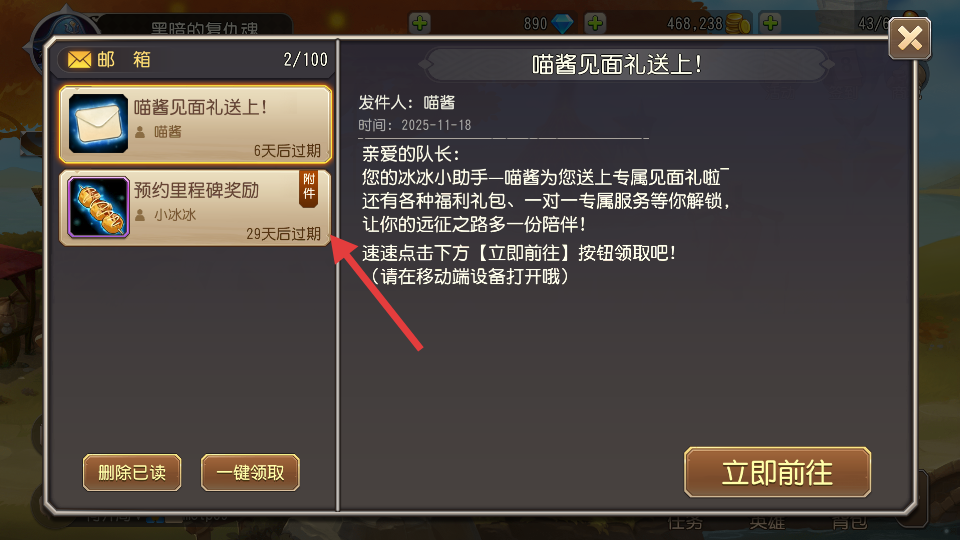Click the skewer reward thumbnail icon
The height and width of the screenshot is (540, 960).
[98, 206]
